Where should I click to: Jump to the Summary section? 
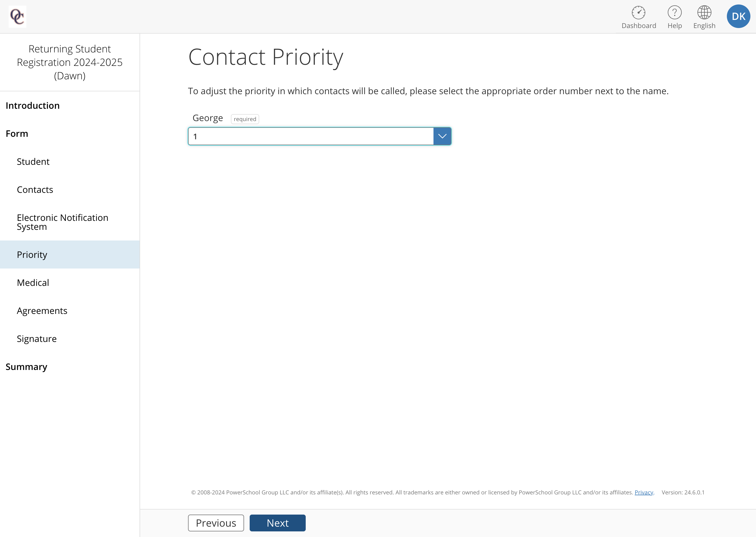[x=26, y=367]
